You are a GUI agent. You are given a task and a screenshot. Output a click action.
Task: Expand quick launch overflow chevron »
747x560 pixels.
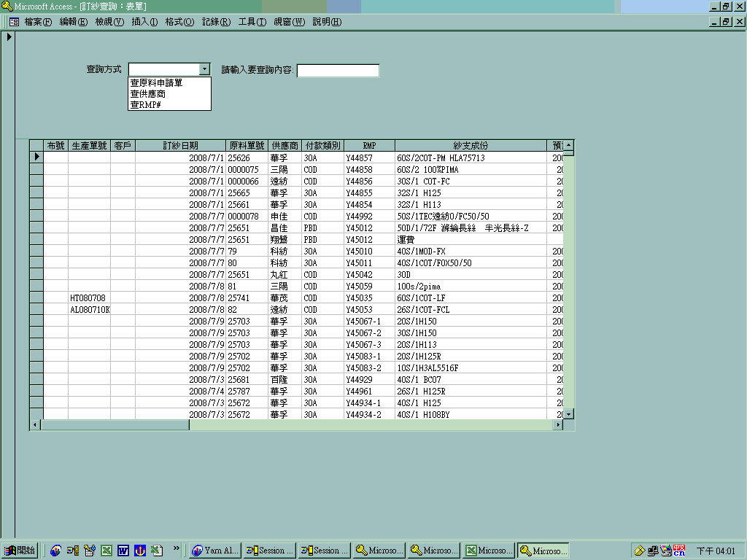(177, 548)
